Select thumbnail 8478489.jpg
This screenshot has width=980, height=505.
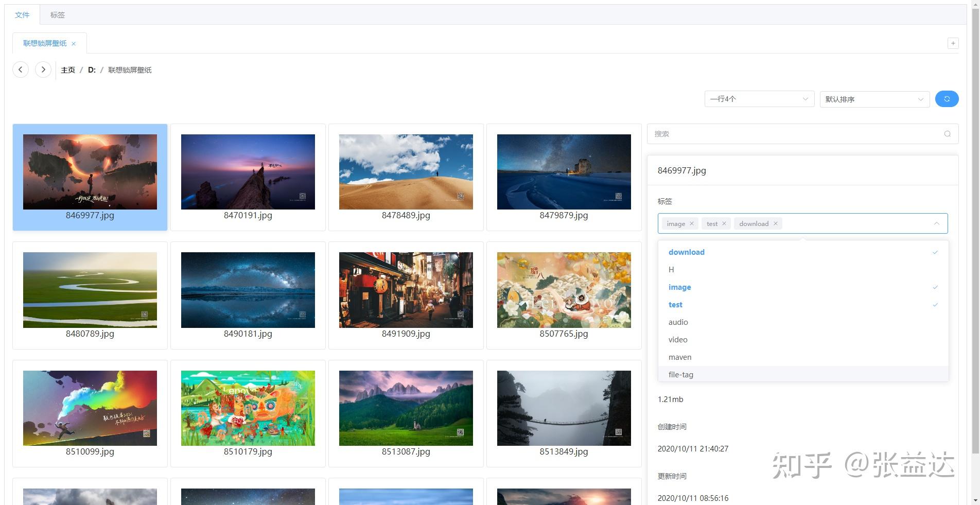tap(406, 177)
